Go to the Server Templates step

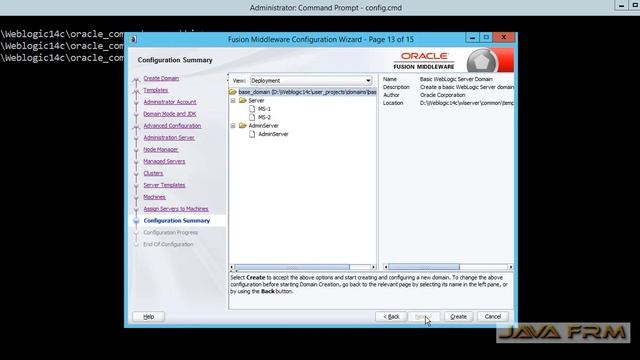coord(164,185)
